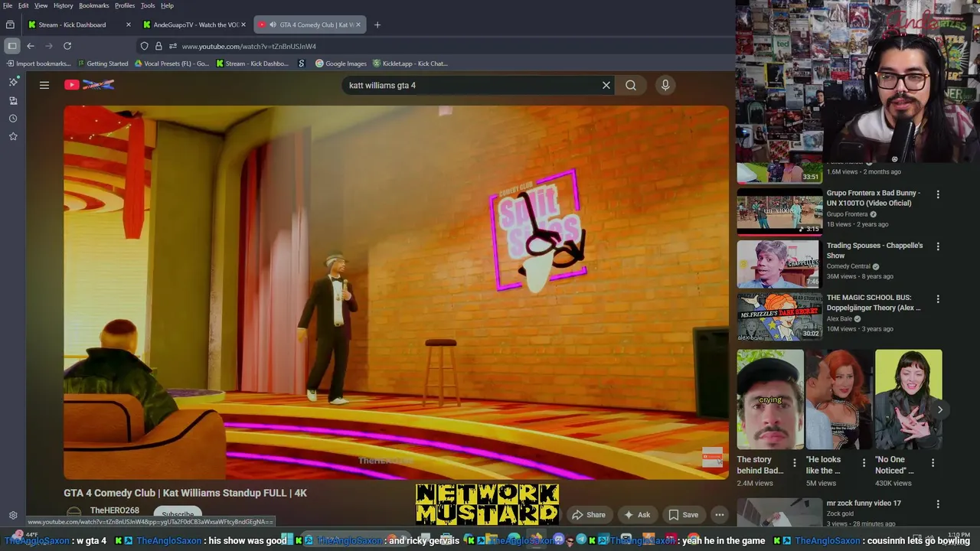Open new browser tab with plus
Viewport: 980px width, 551px height.
[x=377, y=24]
